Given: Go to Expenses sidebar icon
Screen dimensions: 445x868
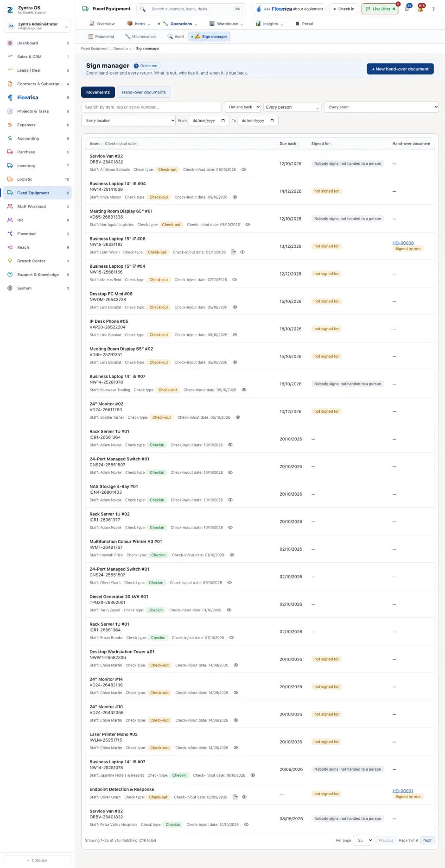Looking at the screenshot, I should (10, 125).
